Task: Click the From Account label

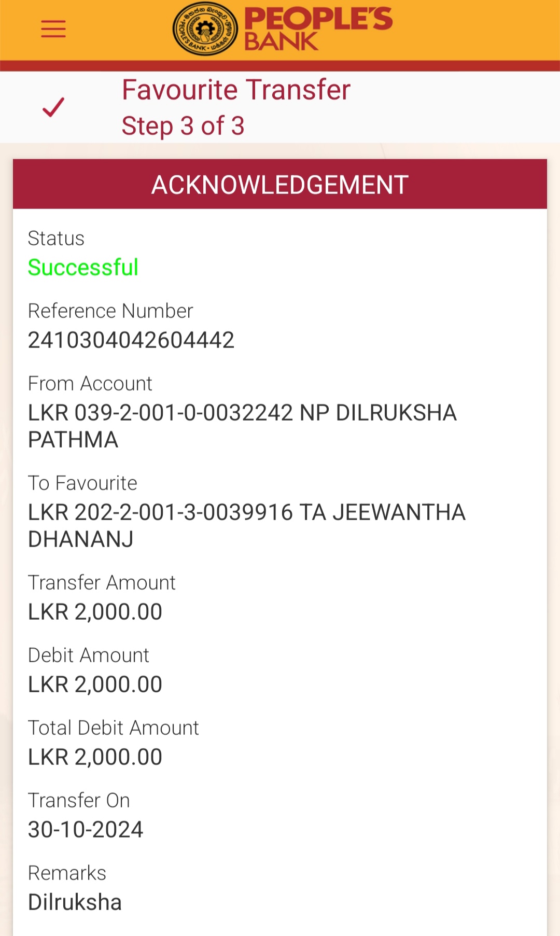Action: [90, 384]
